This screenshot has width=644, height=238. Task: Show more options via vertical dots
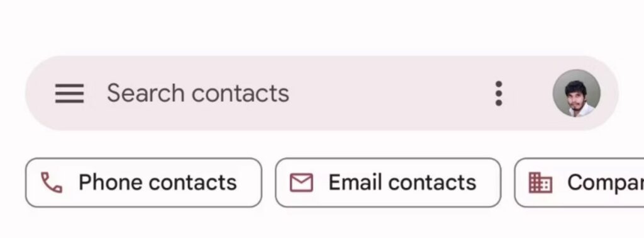tap(499, 93)
